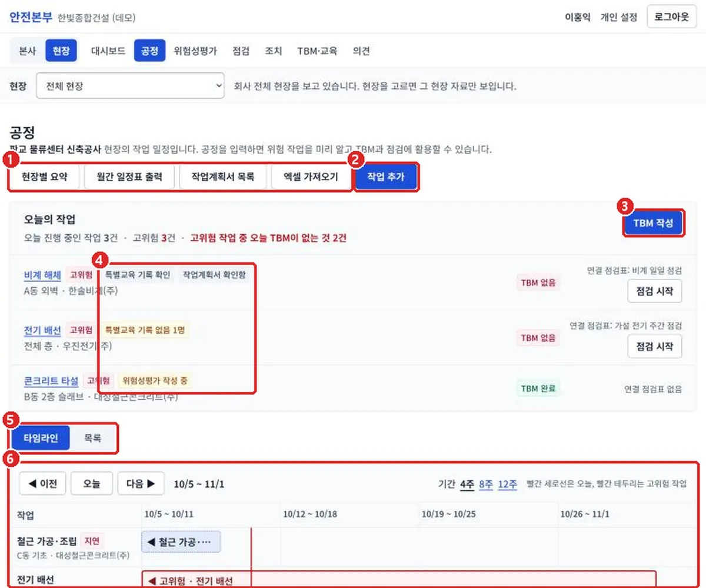
Task: Go to next period with 다음 ▶
Action: 141,484
